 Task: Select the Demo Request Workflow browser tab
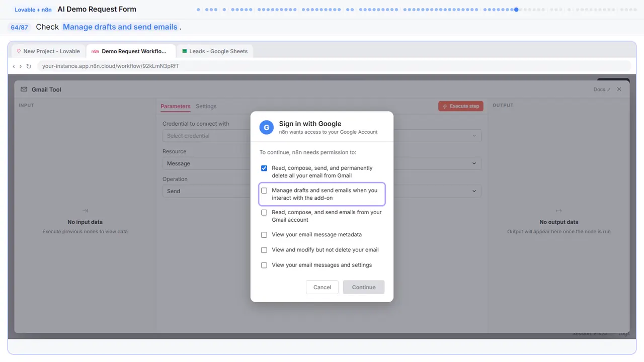tap(131, 51)
